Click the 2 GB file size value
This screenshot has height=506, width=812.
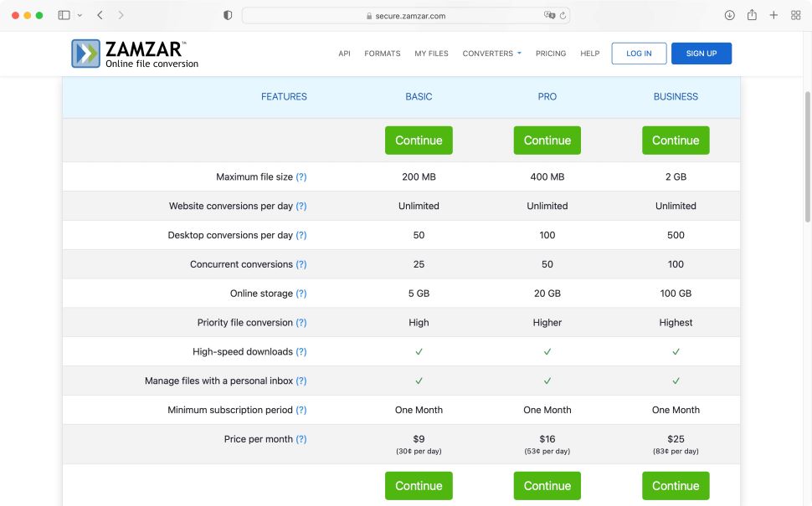676,177
